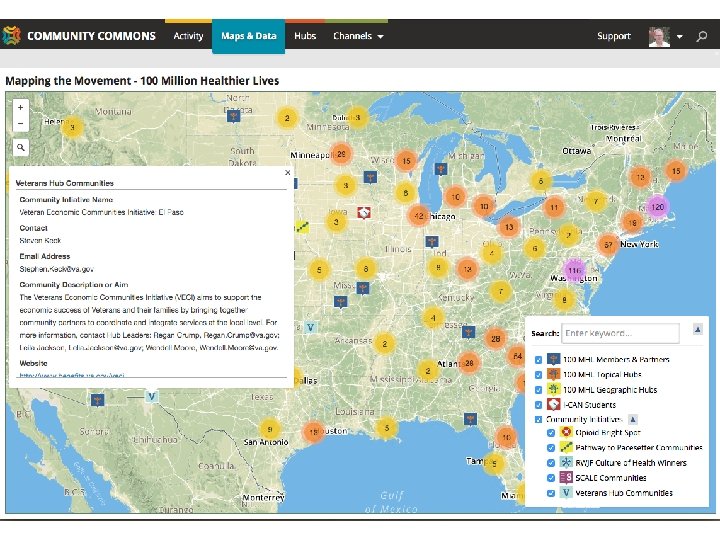
Task: Collapse the Community Initiatives group
Action: 633,419
